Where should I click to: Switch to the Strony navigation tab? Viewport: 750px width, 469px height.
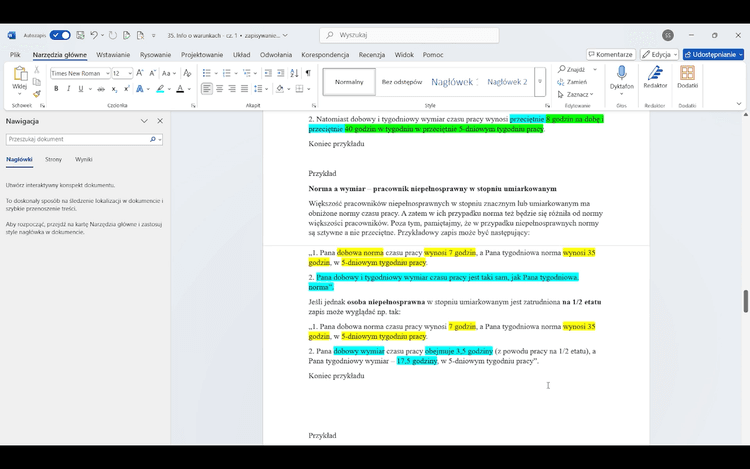click(x=53, y=159)
